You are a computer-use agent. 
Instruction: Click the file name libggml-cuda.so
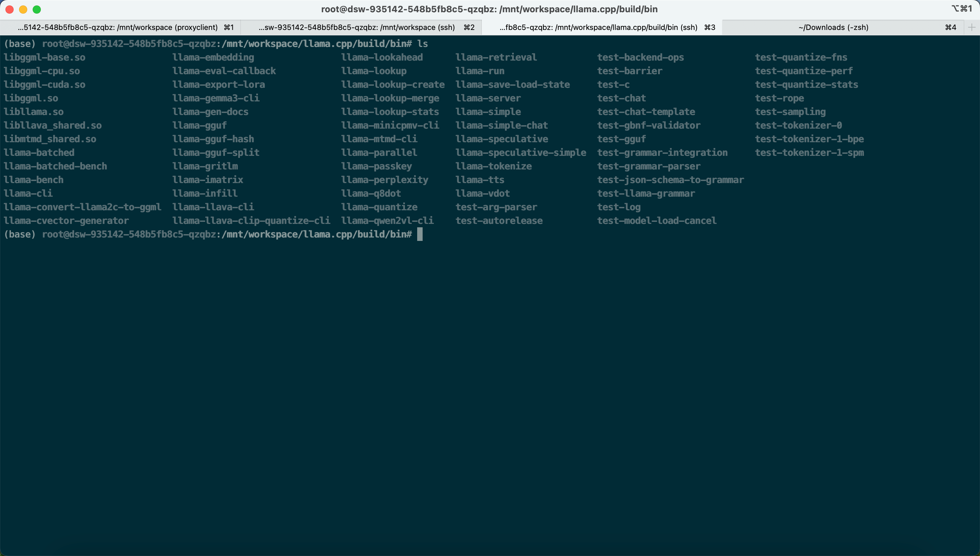click(45, 84)
